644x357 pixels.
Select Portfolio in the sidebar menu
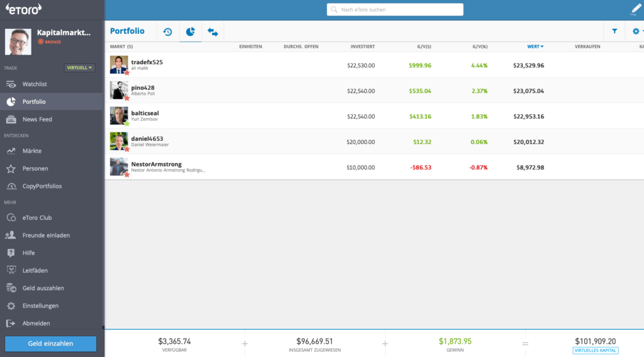[34, 101]
